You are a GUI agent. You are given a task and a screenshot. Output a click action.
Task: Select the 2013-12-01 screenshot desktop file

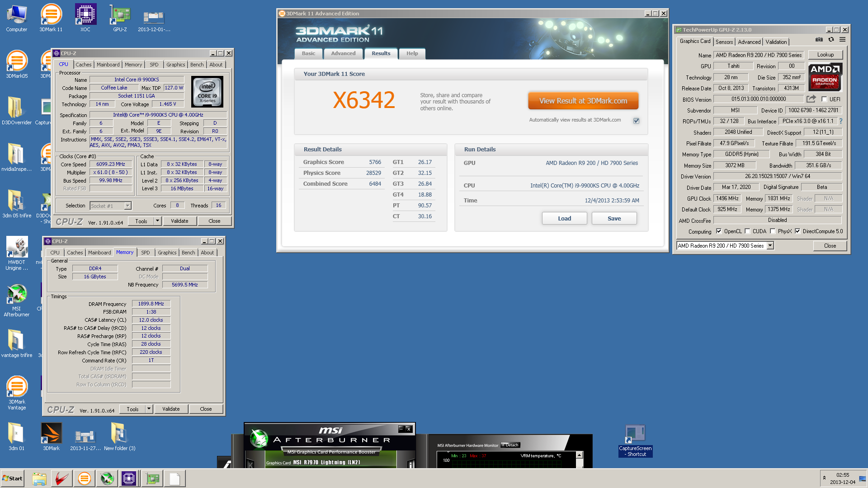154,20
